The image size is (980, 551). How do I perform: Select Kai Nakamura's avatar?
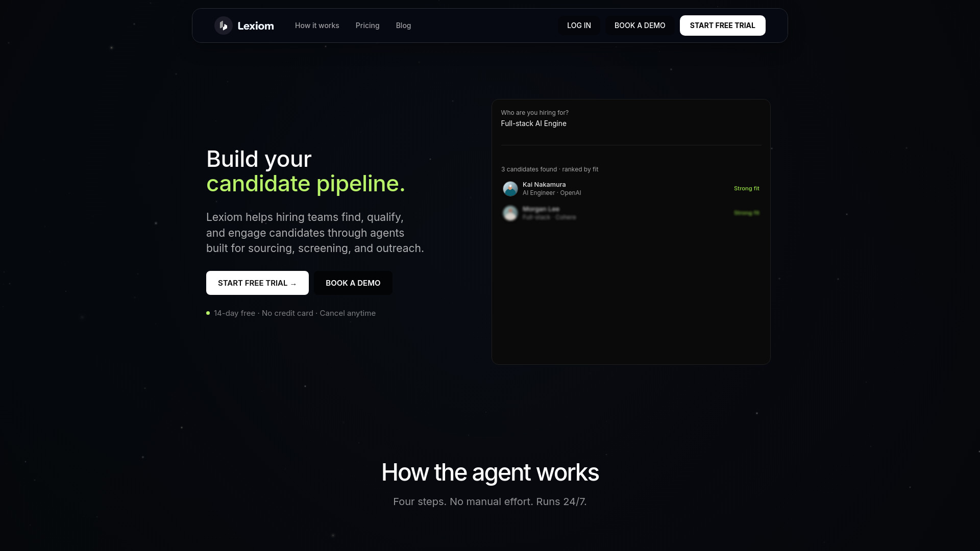tap(510, 189)
